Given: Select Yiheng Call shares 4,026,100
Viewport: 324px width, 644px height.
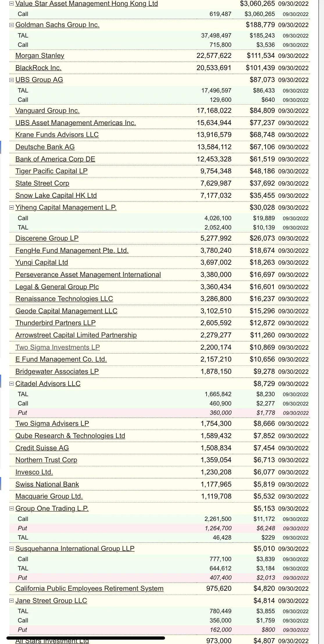Looking at the screenshot, I should click(x=218, y=218).
